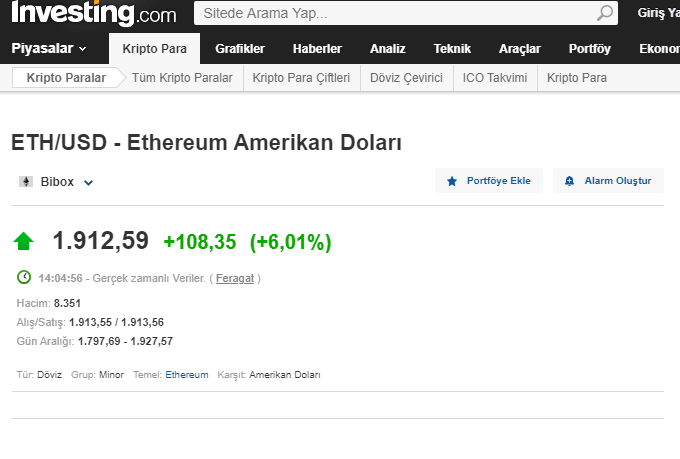Go to the Teknik section
The height and width of the screenshot is (459, 680).
click(x=452, y=48)
